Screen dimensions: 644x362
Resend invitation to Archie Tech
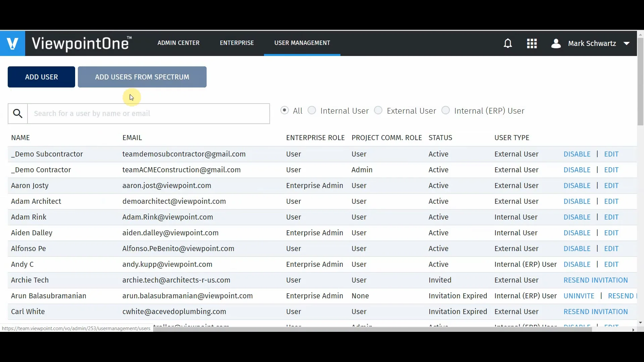pos(595,280)
